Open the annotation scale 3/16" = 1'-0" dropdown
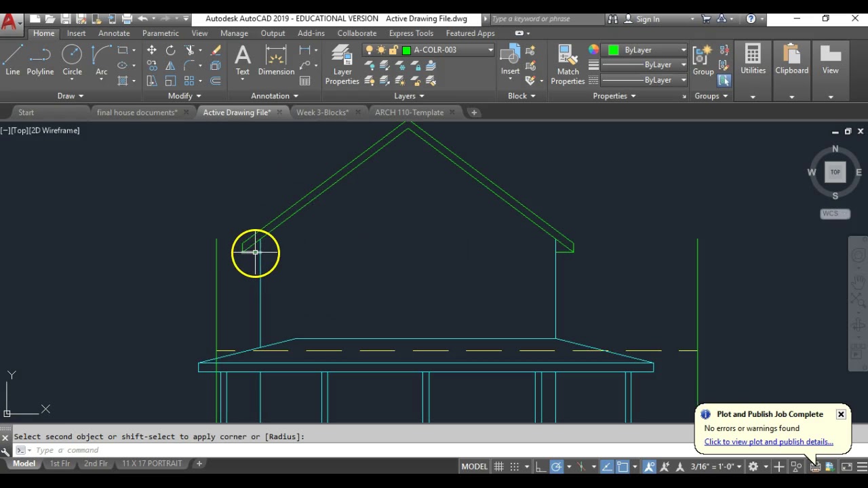The image size is (868, 488). pyautogui.click(x=716, y=466)
